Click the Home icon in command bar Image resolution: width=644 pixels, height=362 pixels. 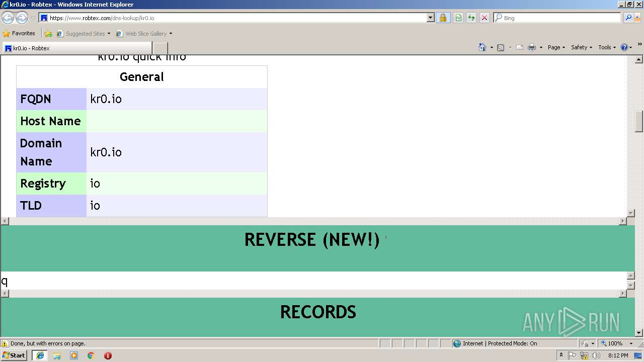(482, 47)
